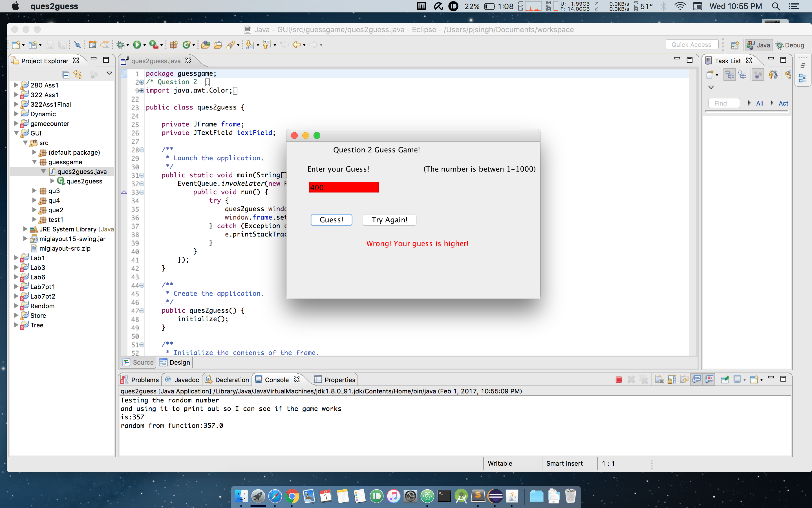Screen dimensions: 812x508
Task: Select the Java perspective button
Action: (758, 45)
